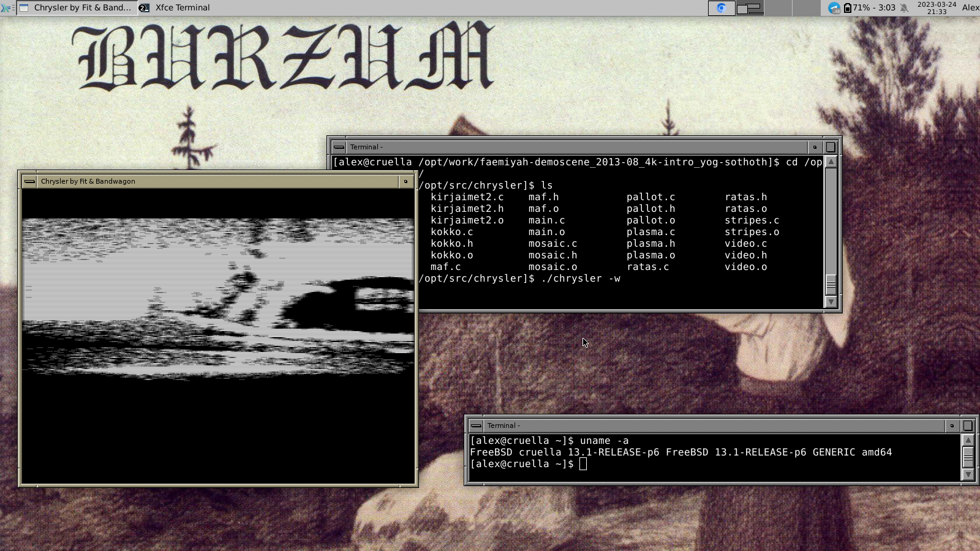
Task: Click file name stripes.o in listing
Action: click(x=752, y=232)
